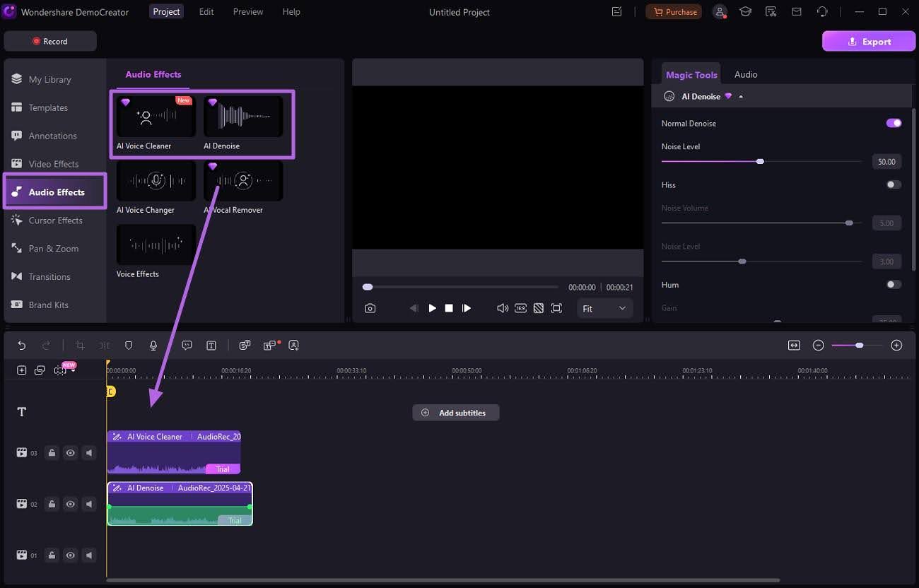
Task: Stop the preview playback
Action: pyautogui.click(x=449, y=308)
